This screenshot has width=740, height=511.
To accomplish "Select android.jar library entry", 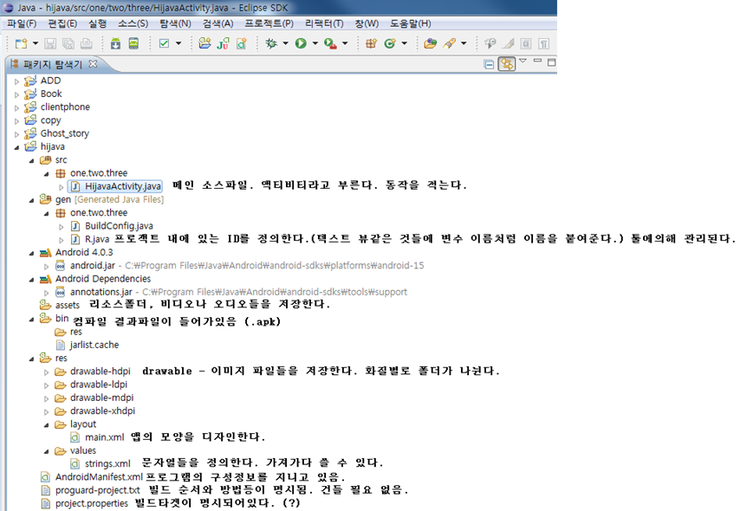I will coord(85,266).
